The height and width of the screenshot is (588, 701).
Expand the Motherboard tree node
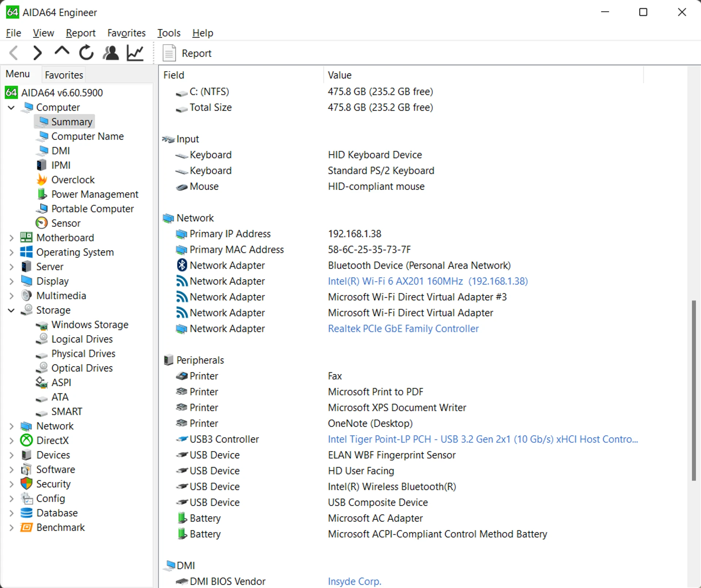11,238
